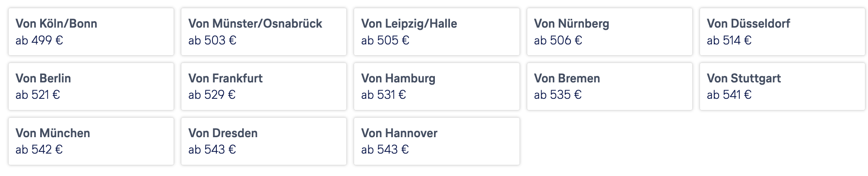The width and height of the screenshot is (868, 176).
Task: Open the Von Hannover departure option
Action: click(436, 141)
